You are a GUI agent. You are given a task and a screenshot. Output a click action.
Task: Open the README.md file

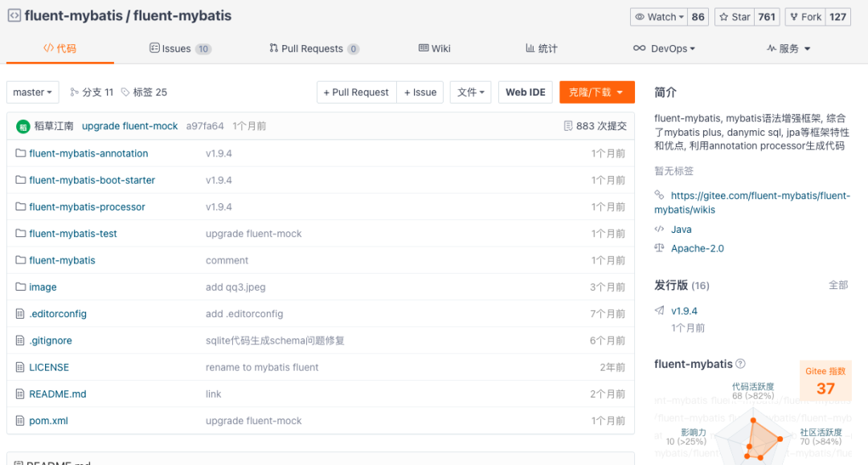click(58, 394)
